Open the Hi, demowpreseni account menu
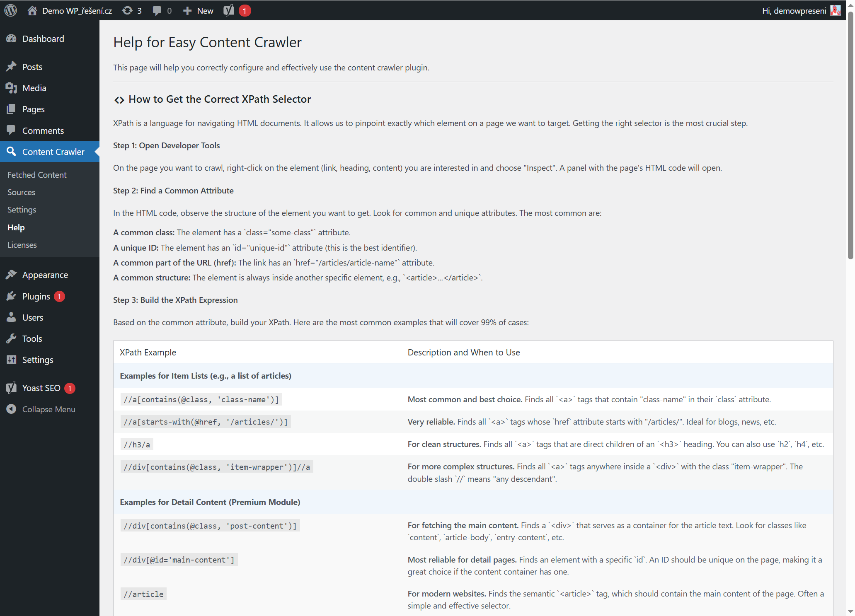The image size is (855, 616). [x=794, y=10]
